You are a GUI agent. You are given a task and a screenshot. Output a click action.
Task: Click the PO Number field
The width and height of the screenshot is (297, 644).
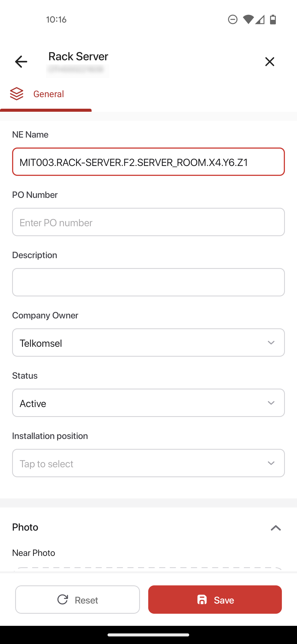(148, 222)
